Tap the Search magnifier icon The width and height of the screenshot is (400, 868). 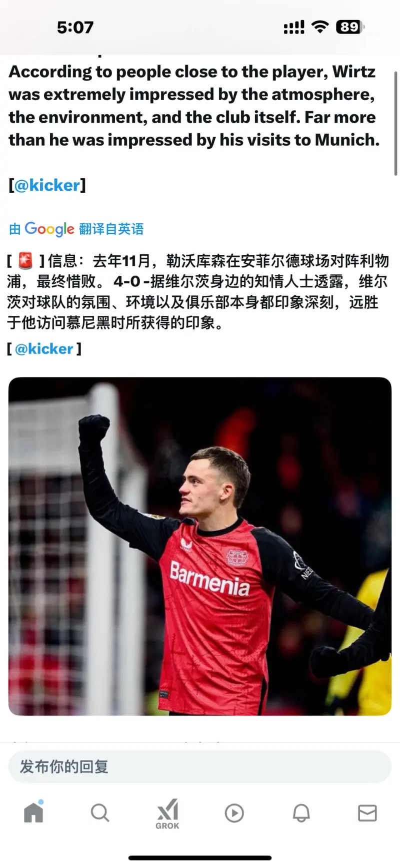pyautogui.click(x=100, y=812)
